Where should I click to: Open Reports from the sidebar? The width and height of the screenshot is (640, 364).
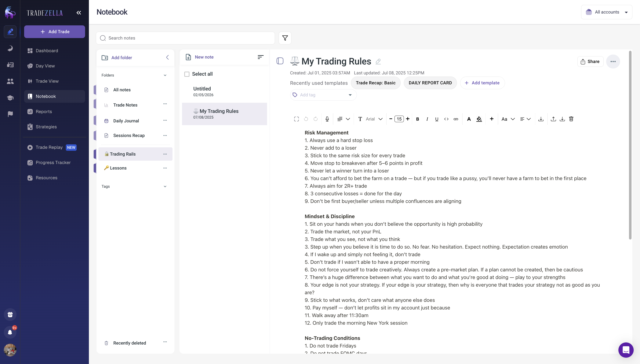tap(44, 111)
